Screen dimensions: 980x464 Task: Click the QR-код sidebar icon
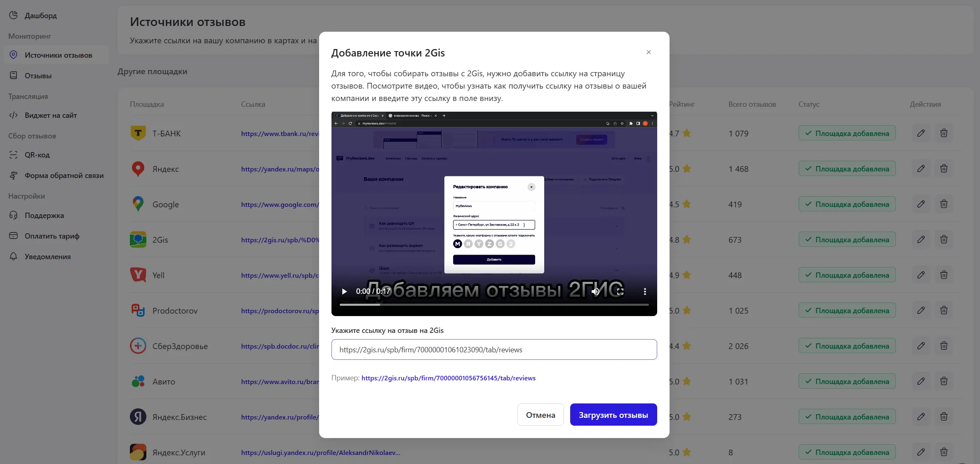tap(14, 155)
